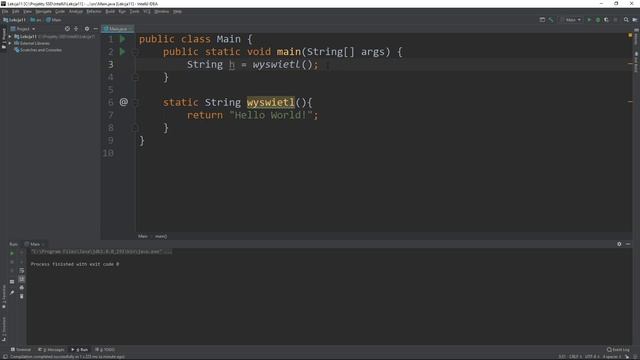Viewport: 640px width, 360px height.
Task: Pin the Run tab with the pin icon
Action: (x=12, y=292)
